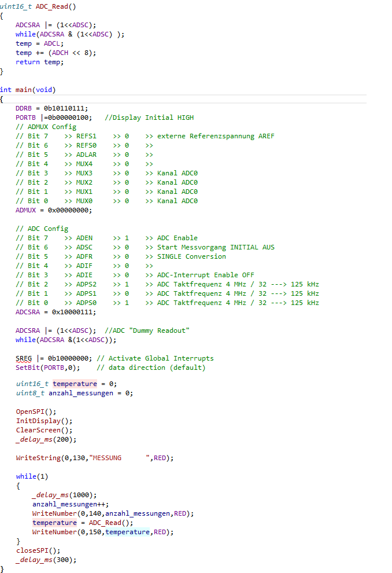Click the ADPS2 bit name
Screen dimensions: 392x573
point(87,284)
